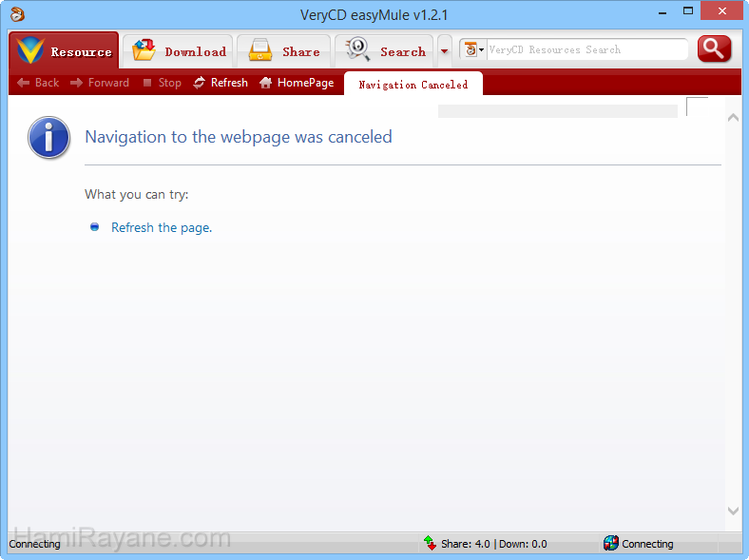This screenshot has height=560, width=749.
Task: Click the globe connection status icon
Action: coord(610,543)
